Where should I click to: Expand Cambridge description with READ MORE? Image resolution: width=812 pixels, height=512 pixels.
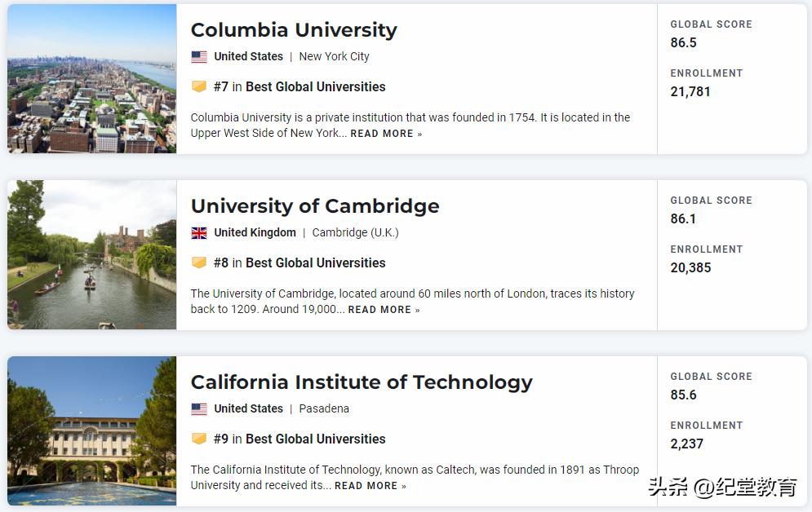click(384, 310)
